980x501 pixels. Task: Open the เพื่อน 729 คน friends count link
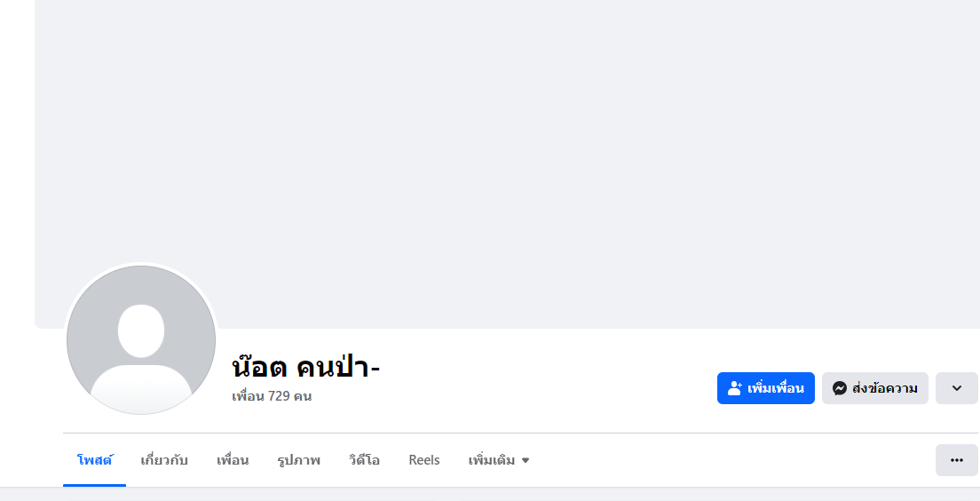click(272, 396)
